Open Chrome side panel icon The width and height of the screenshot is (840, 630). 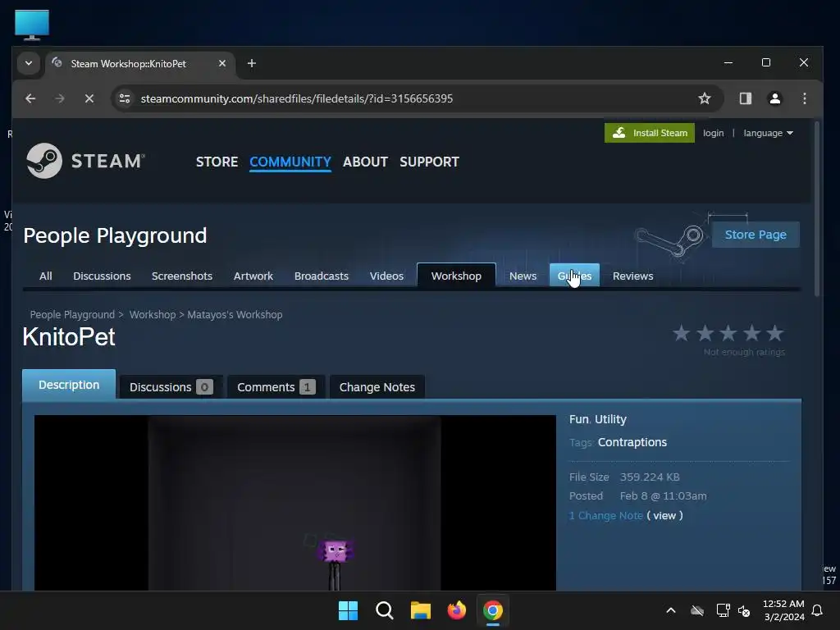pos(745,98)
